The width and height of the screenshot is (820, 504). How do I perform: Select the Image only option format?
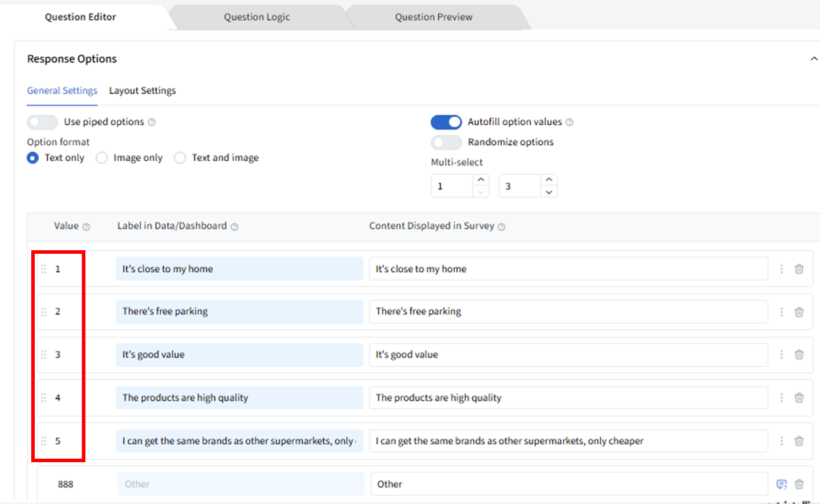pos(102,158)
